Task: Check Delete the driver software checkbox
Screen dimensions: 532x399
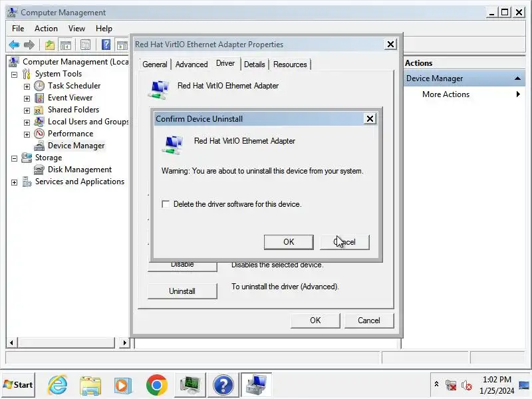Action: click(x=166, y=204)
